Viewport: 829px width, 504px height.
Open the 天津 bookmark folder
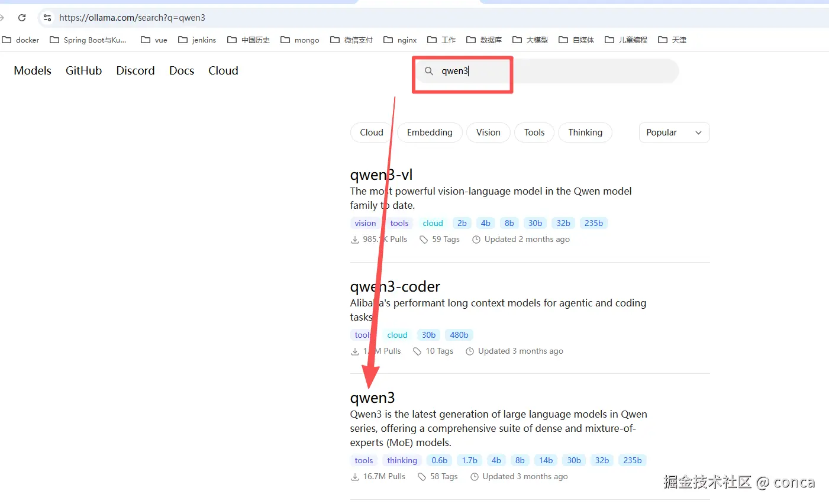point(672,40)
